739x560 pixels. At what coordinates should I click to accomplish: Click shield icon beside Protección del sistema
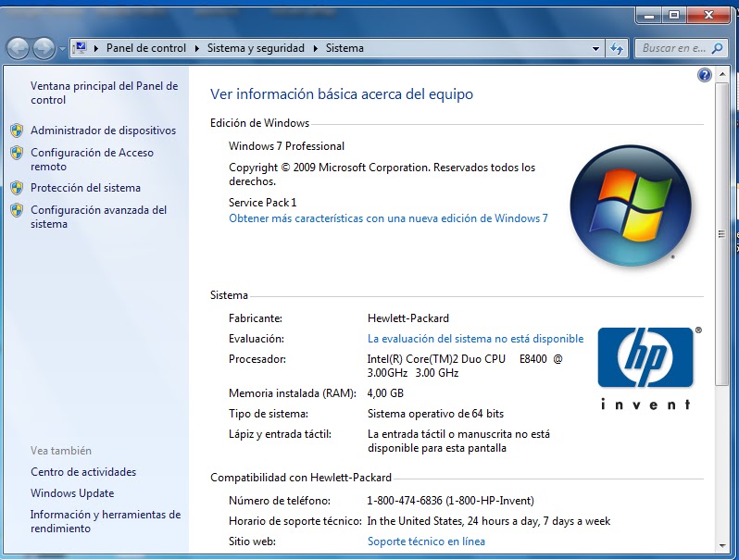[x=17, y=188]
